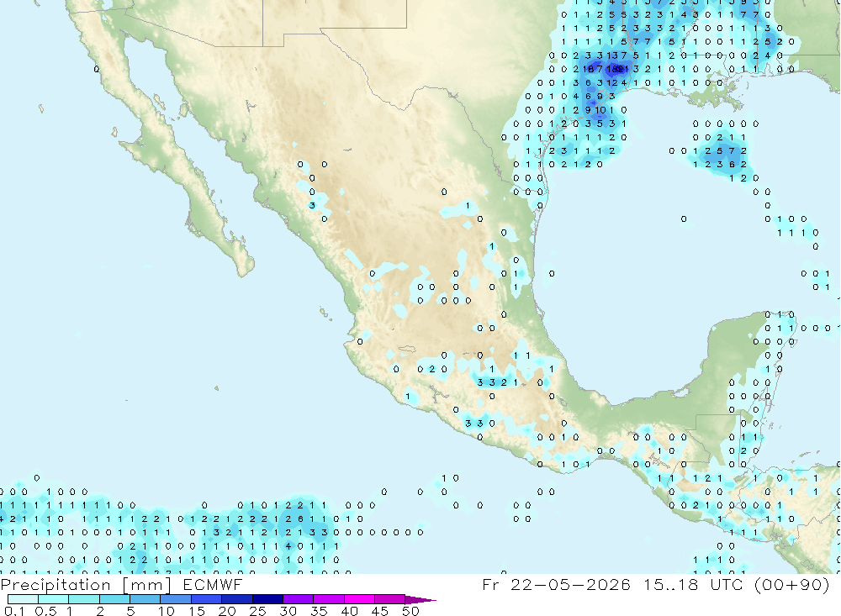Click the legend value '35'
Image resolution: width=841 pixels, height=616 pixels.
click(319, 611)
